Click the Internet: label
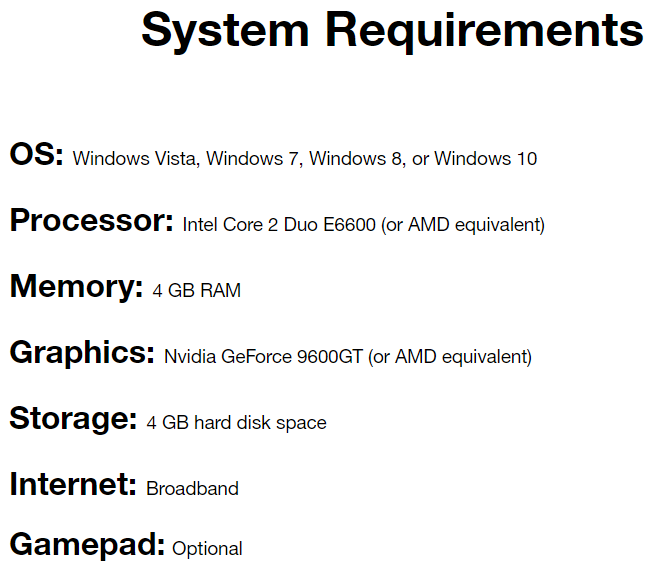 (x=73, y=484)
